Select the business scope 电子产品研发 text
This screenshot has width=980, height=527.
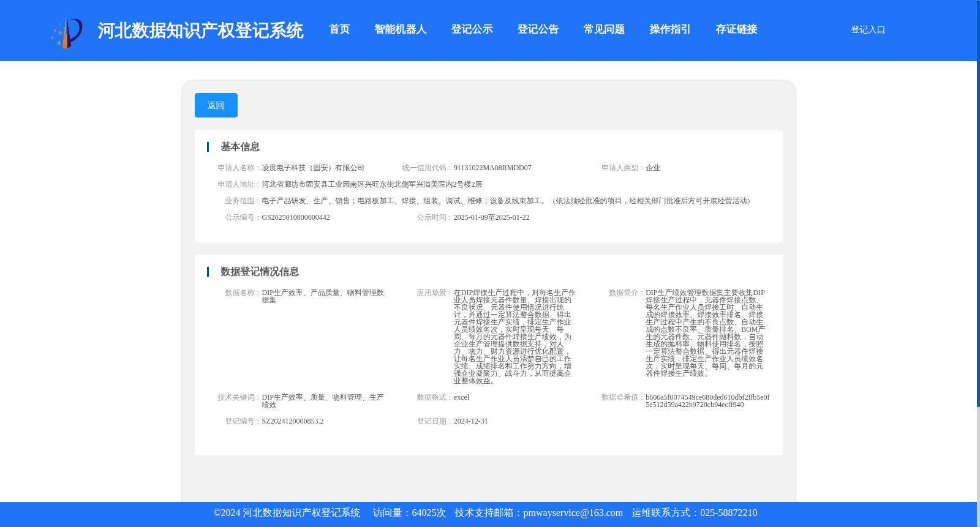507,201
